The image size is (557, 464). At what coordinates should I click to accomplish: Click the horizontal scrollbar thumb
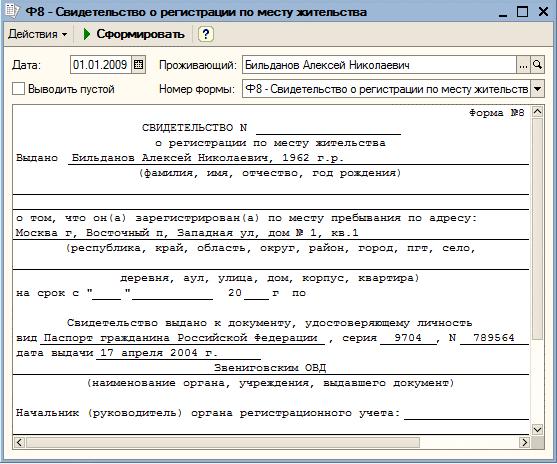tap(222, 442)
